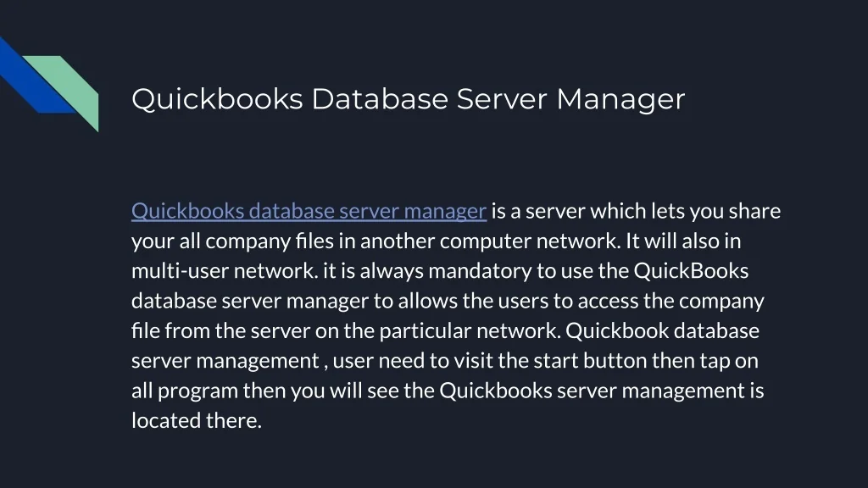Click the word "Server" in the title
Viewport: 868px width, 488px height.
502,100
